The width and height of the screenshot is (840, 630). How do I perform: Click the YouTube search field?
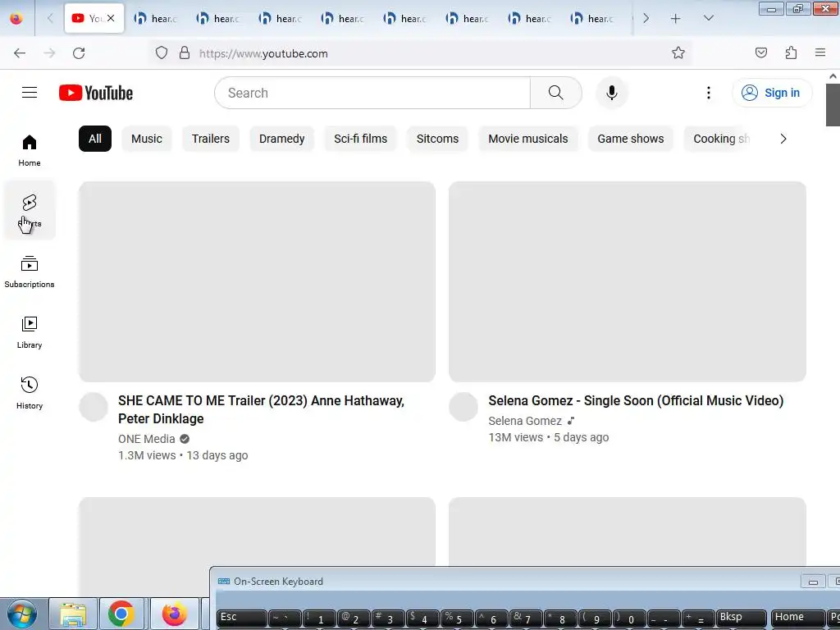pos(372,93)
